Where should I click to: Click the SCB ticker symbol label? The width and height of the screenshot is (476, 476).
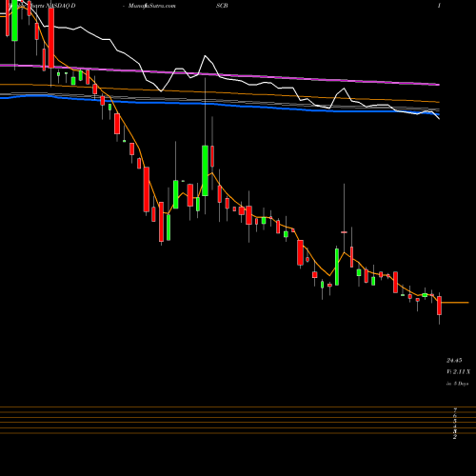point(222,6)
